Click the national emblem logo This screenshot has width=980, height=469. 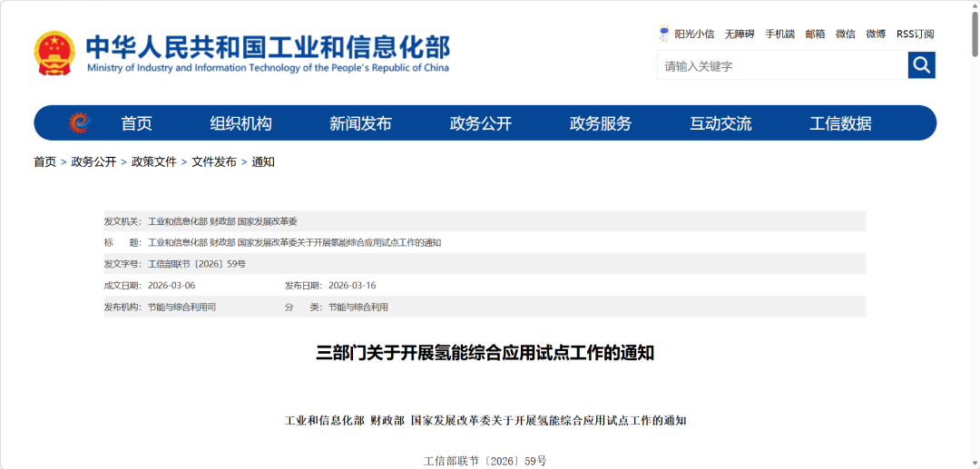54,53
